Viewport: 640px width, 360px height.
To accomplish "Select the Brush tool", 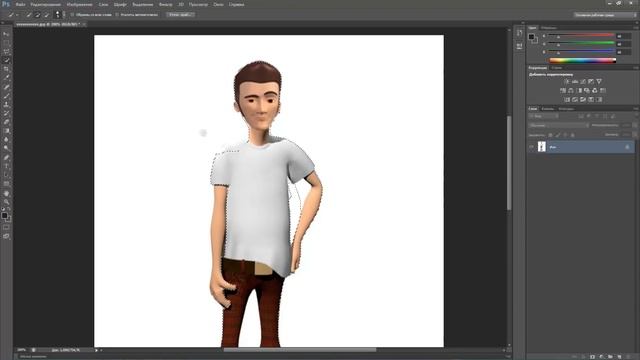I will pyautogui.click(x=6, y=96).
